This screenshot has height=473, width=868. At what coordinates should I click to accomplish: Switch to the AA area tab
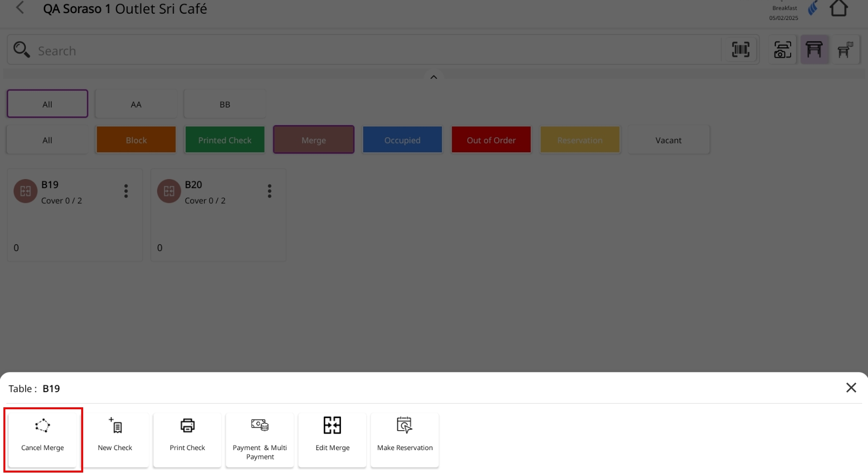click(136, 104)
